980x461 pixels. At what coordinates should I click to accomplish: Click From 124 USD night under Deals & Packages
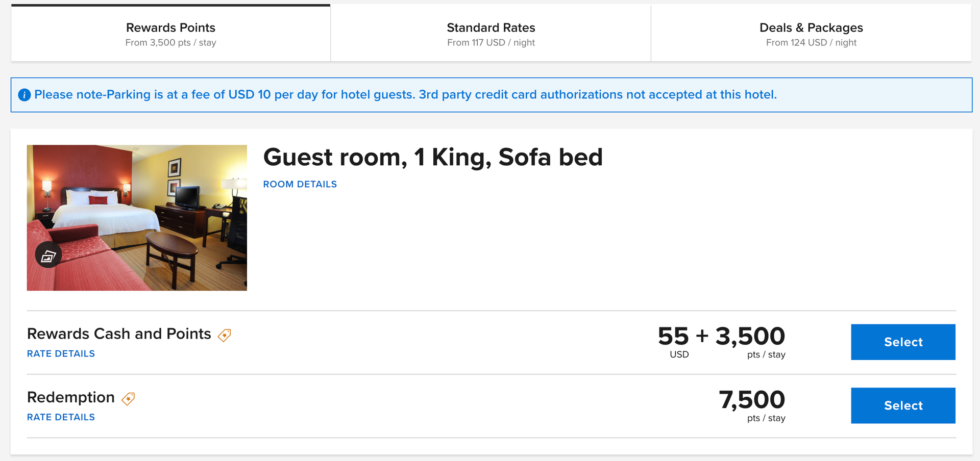tap(811, 43)
